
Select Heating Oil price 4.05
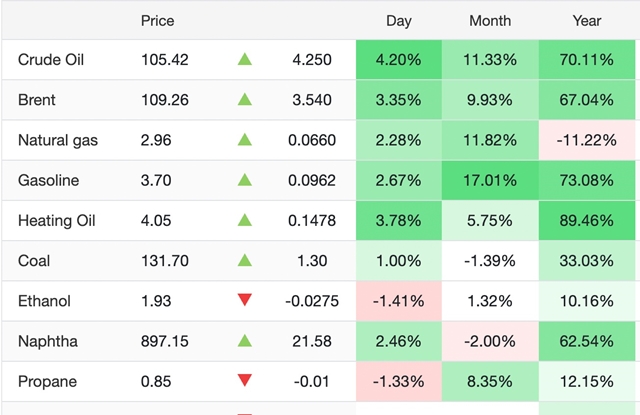pos(156,221)
